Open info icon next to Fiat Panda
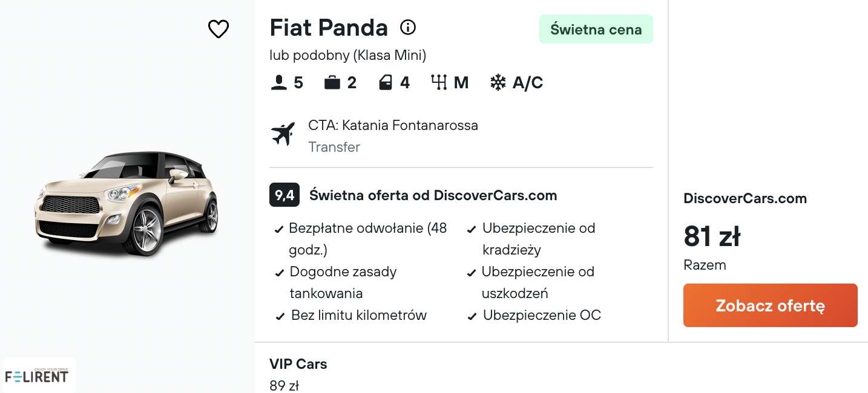Image resolution: width=868 pixels, height=393 pixels. click(x=408, y=27)
